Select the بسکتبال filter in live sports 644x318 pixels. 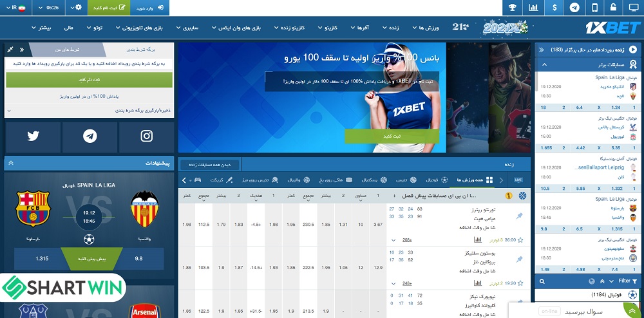[375, 180]
